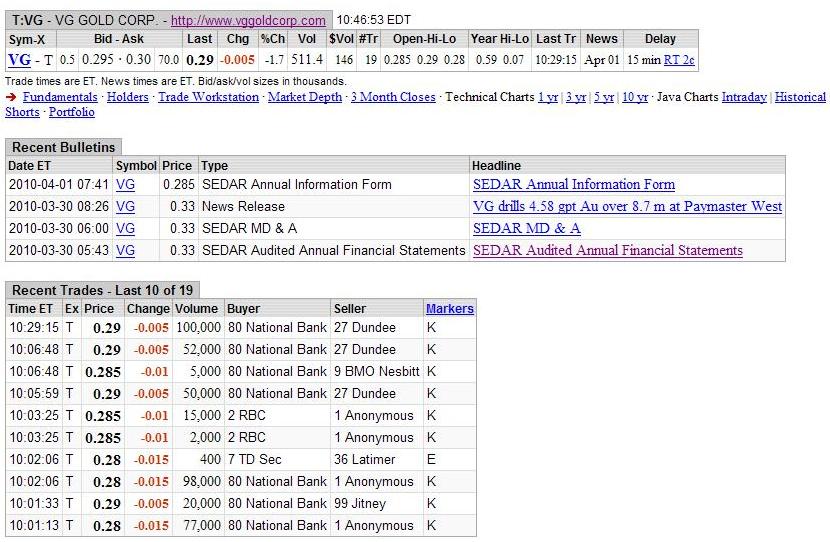Open the www.vggoldcorp.com website link
Image resolution: width=830 pixels, height=542 pixels.
(x=248, y=20)
